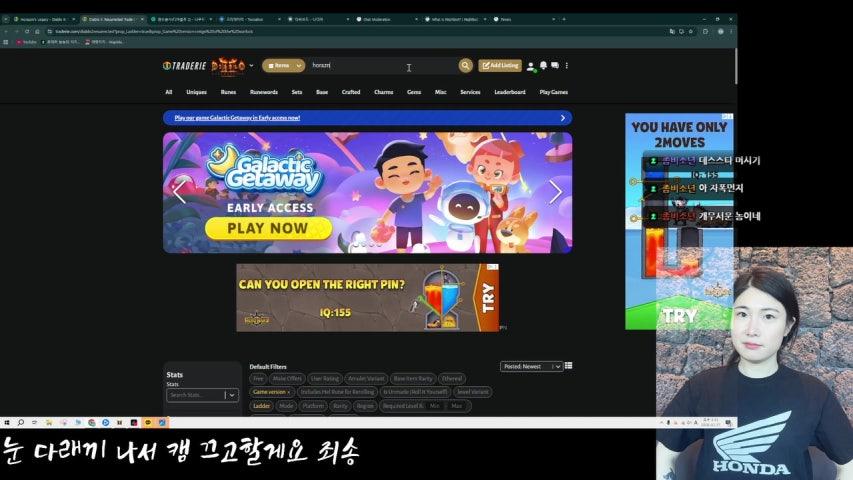Select the Runewords category tab
This screenshot has width=853, height=480.
pyautogui.click(x=264, y=92)
